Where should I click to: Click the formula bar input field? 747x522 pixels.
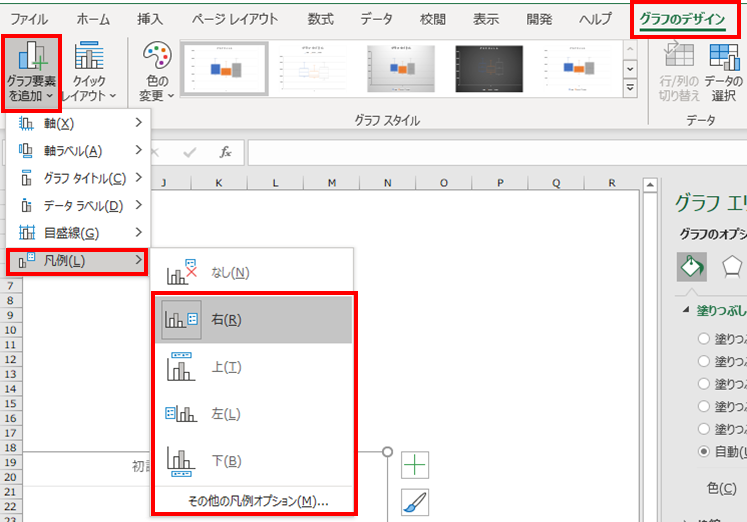[x=497, y=152]
